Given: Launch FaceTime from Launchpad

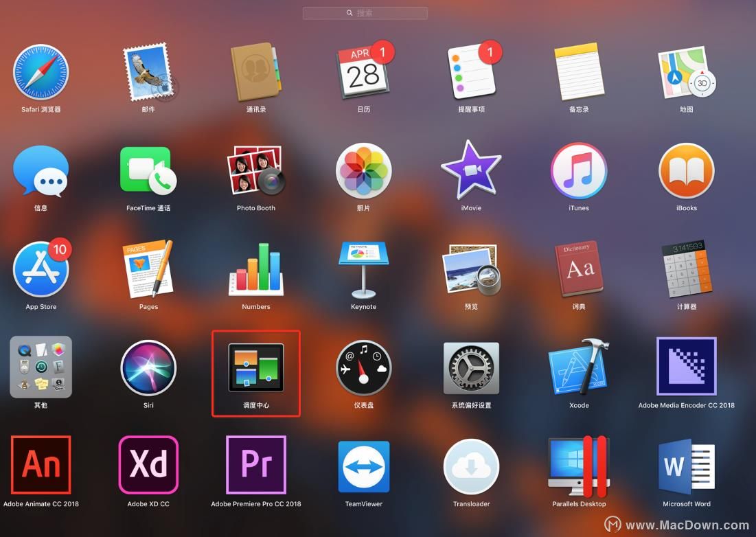Looking at the screenshot, I should coord(148,170).
